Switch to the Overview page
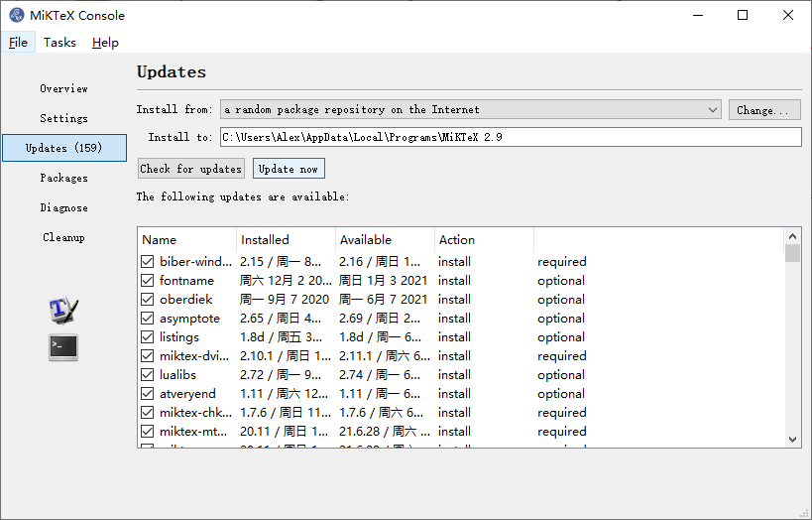The height and width of the screenshot is (520, 812). [64, 88]
